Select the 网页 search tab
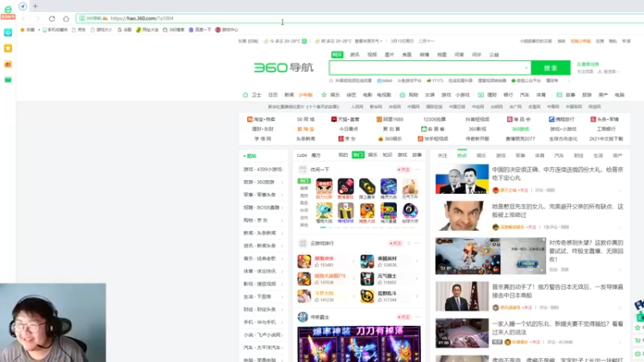The height and width of the screenshot is (362, 644). [337, 55]
